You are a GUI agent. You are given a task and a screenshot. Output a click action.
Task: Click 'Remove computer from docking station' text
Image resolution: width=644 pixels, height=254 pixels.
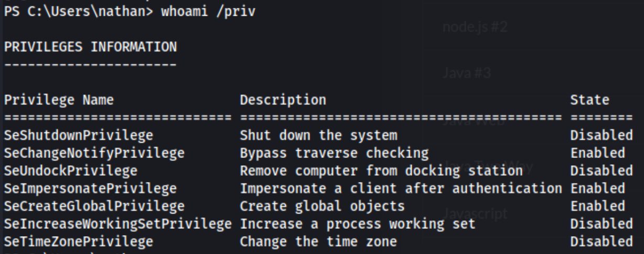click(x=381, y=171)
